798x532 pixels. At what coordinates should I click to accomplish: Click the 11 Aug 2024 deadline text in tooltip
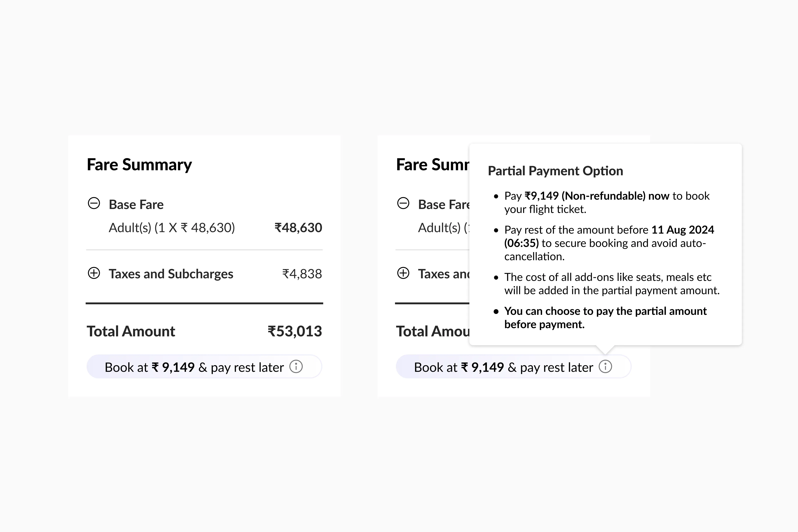pyautogui.click(x=682, y=230)
